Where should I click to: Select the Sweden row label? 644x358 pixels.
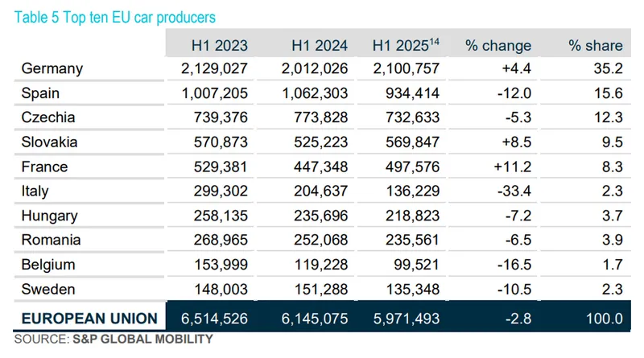coord(47,290)
